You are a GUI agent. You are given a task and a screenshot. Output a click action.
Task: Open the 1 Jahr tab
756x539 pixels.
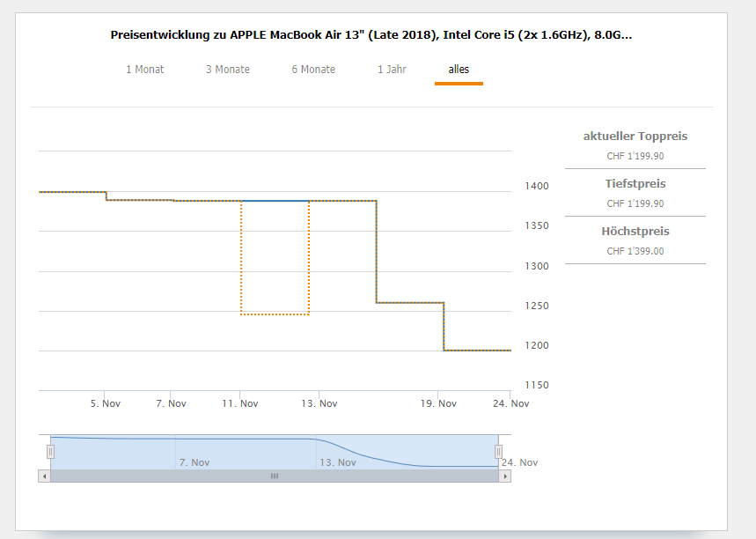tap(392, 70)
